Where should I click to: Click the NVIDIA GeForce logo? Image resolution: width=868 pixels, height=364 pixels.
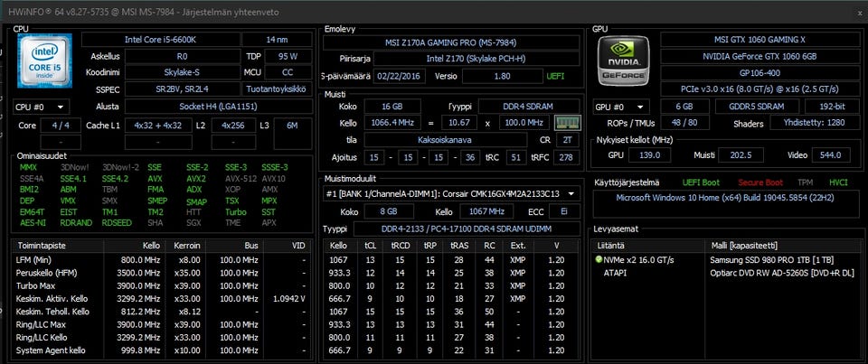(x=625, y=61)
